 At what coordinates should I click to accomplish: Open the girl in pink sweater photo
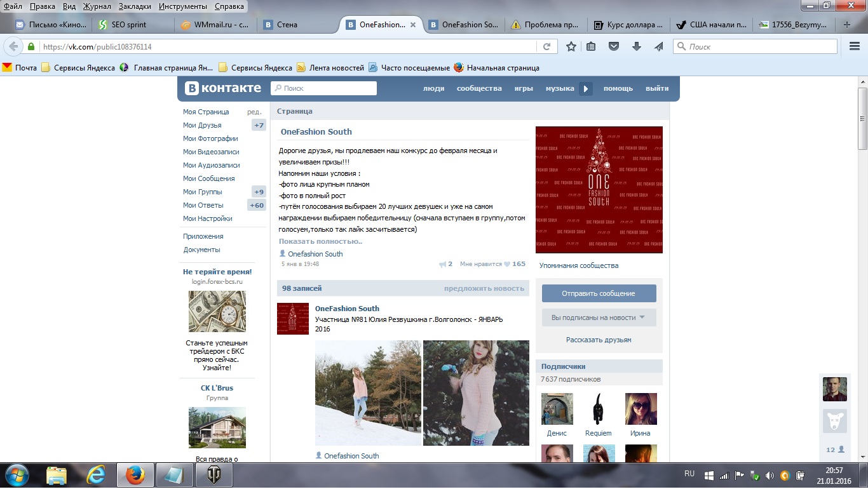pos(476,393)
